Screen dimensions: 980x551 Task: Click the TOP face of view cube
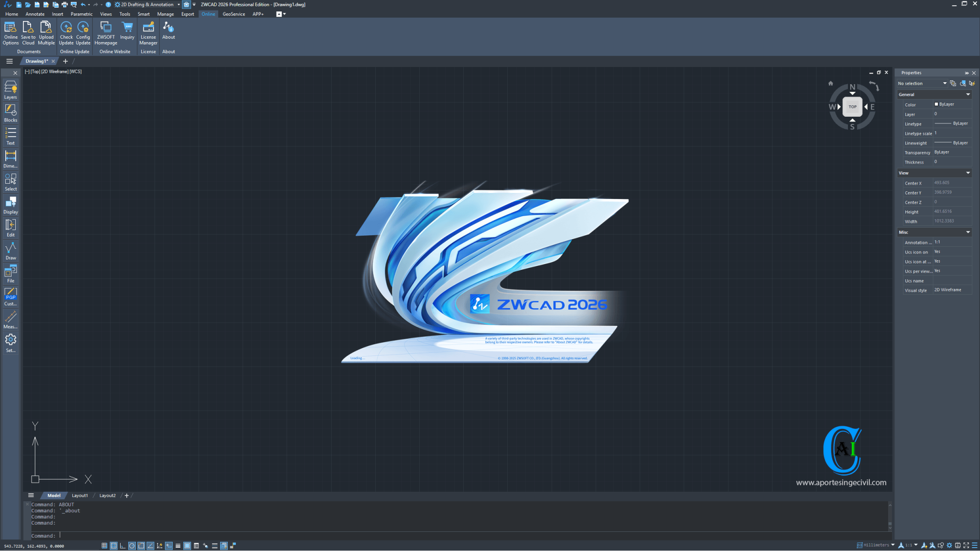click(x=852, y=107)
